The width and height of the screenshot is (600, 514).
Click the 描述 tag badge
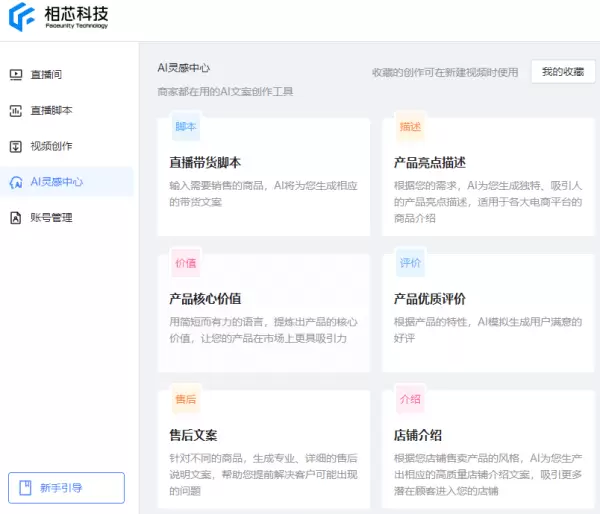pos(410,128)
